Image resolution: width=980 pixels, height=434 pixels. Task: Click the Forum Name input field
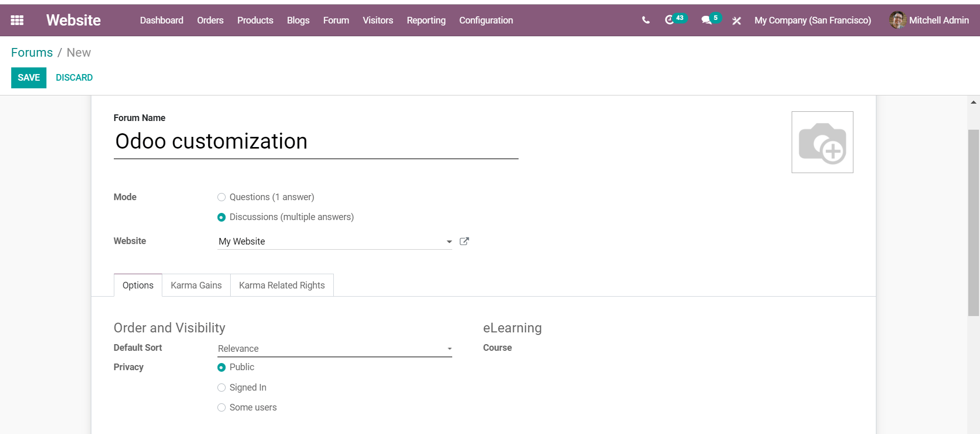pos(316,141)
